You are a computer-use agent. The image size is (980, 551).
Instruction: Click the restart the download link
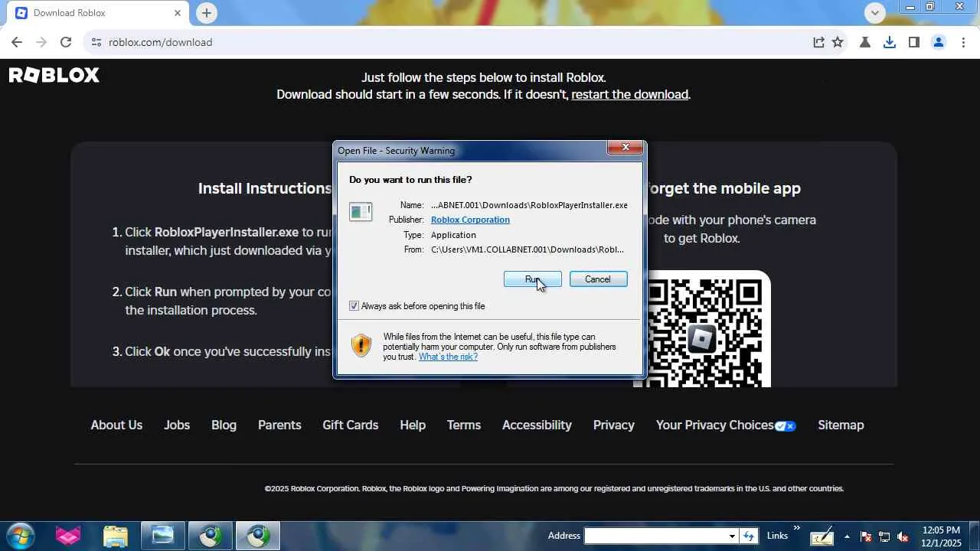coord(629,95)
